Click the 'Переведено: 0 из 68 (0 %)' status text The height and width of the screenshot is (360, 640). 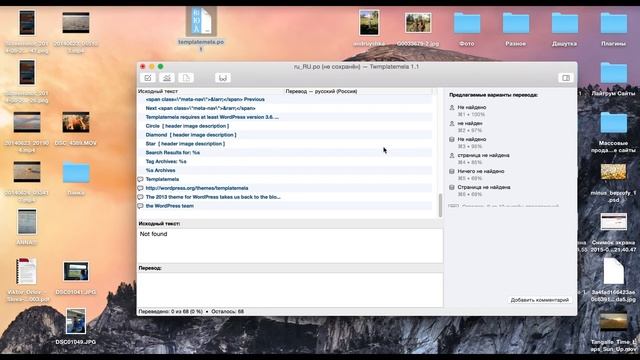point(171,311)
